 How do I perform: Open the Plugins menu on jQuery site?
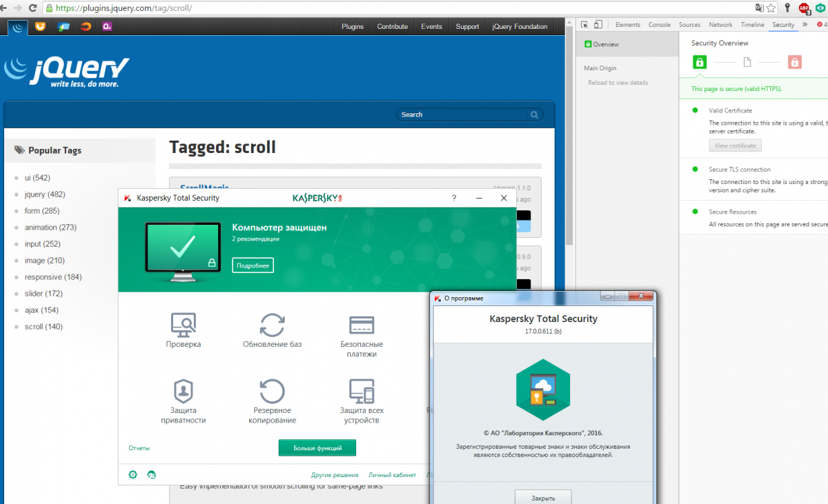point(353,27)
